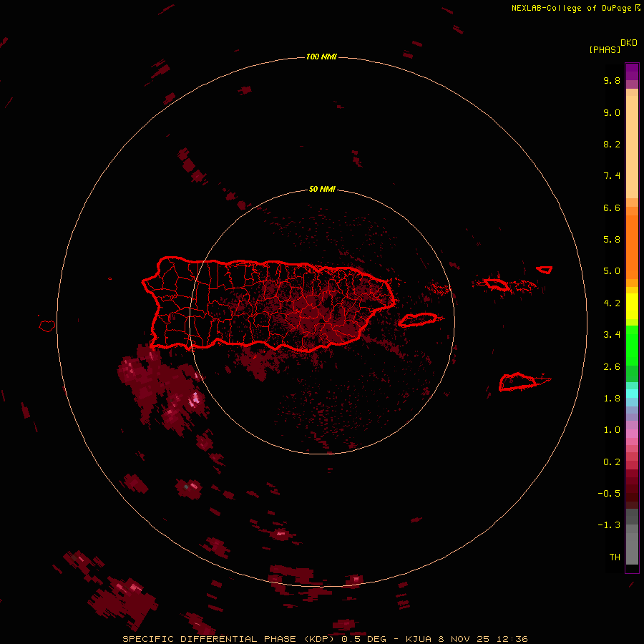The width and height of the screenshot is (644, 644).
Task: Select the -1.3 scale value
Action: coord(609,525)
